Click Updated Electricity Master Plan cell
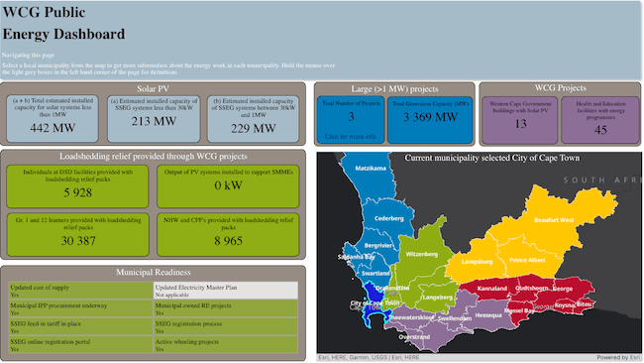The width and height of the screenshot is (644, 363). (x=226, y=291)
